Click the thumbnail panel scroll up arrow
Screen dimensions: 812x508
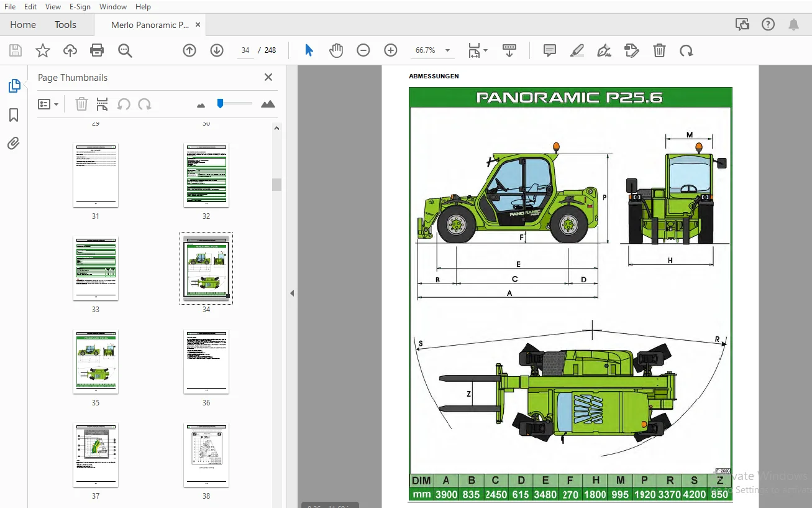(x=276, y=128)
